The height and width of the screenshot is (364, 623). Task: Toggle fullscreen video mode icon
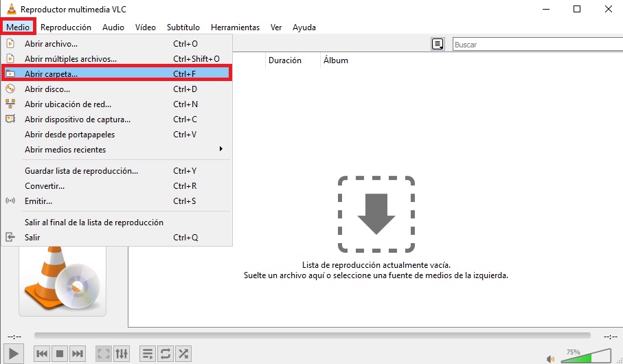104,353
